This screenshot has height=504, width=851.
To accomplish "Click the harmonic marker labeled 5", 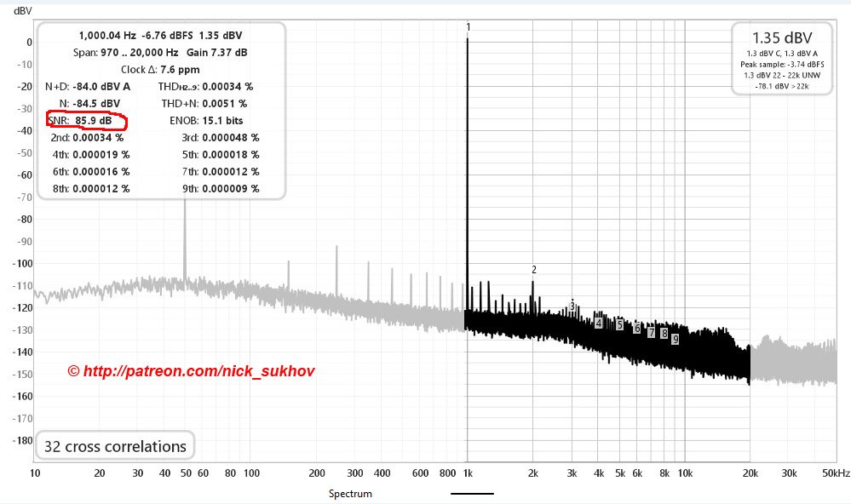I will (620, 325).
